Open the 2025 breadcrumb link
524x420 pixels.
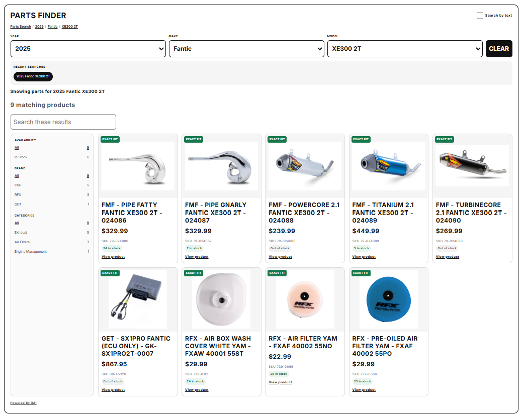pyautogui.click(x=39, y=26)
